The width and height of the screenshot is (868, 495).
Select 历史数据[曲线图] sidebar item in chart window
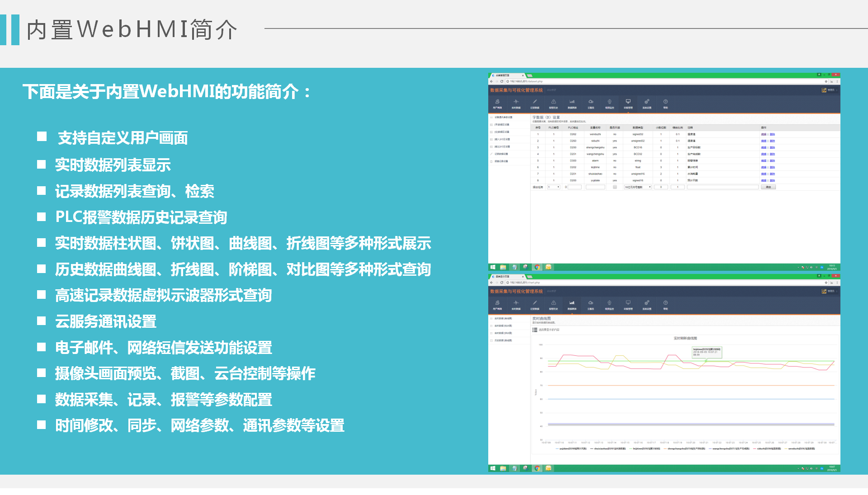click(x=503, y=340)
